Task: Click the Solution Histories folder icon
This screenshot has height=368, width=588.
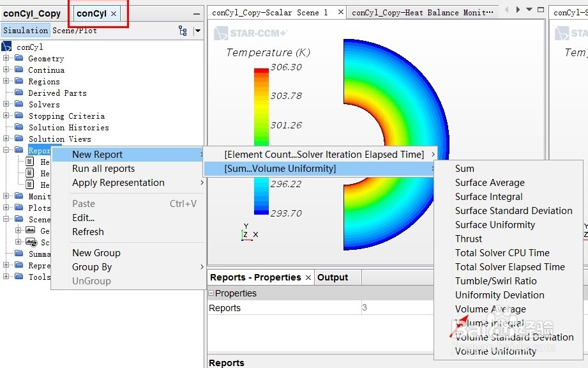Action: pos(19,127)
